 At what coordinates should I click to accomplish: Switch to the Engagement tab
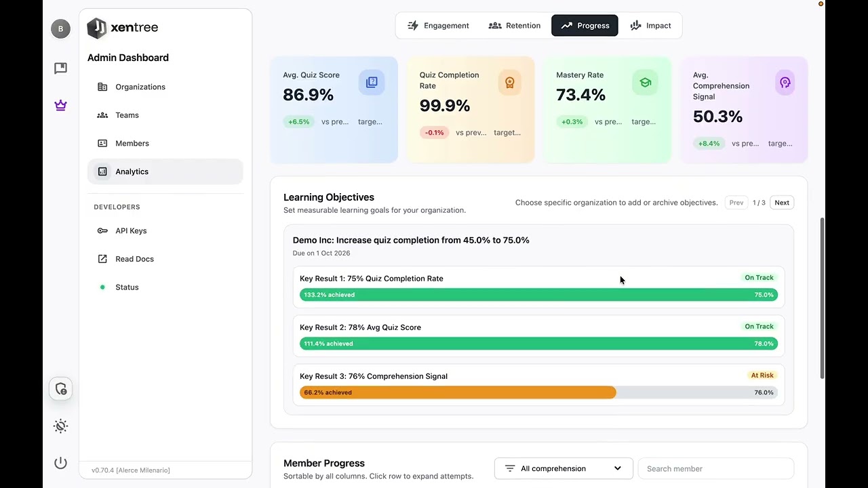click(x=438, y=26)
